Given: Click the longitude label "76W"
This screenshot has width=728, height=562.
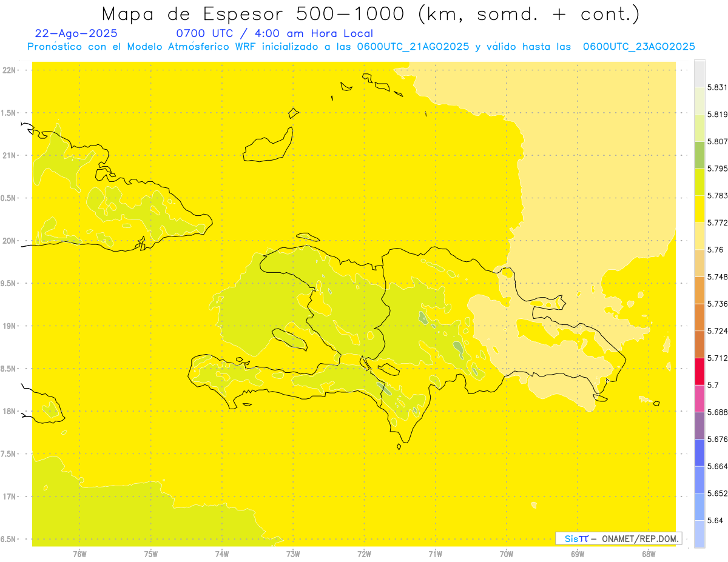Looking at the screenshot, I should 79,554.
